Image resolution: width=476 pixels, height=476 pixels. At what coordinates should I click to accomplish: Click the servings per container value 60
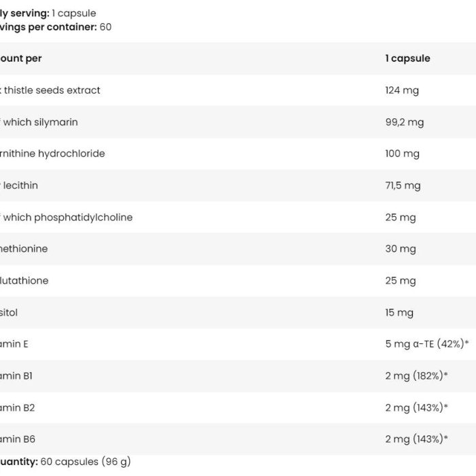[105, 27]
